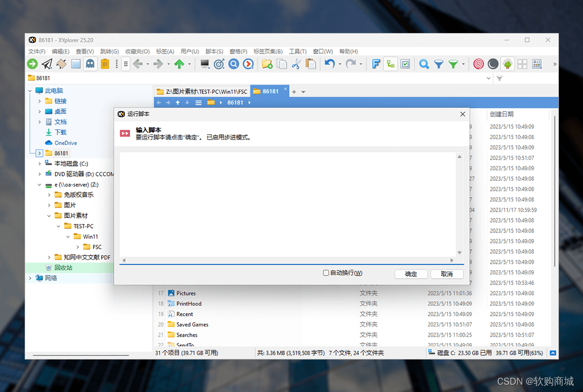This screenshot has height=392, width=583.
Task: Click the red spiral toolbar icon
Action: tap(479, 64)
